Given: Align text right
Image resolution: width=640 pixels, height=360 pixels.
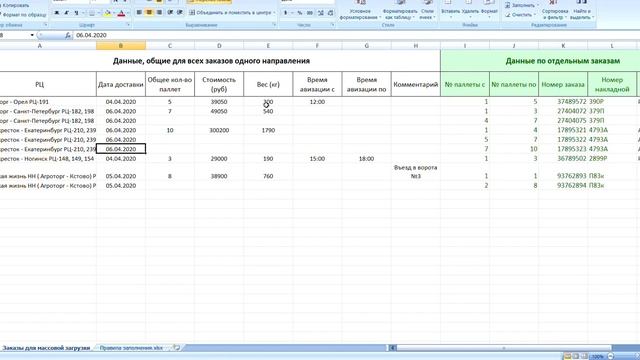Looking at the screenshot, I should (159, 13).
